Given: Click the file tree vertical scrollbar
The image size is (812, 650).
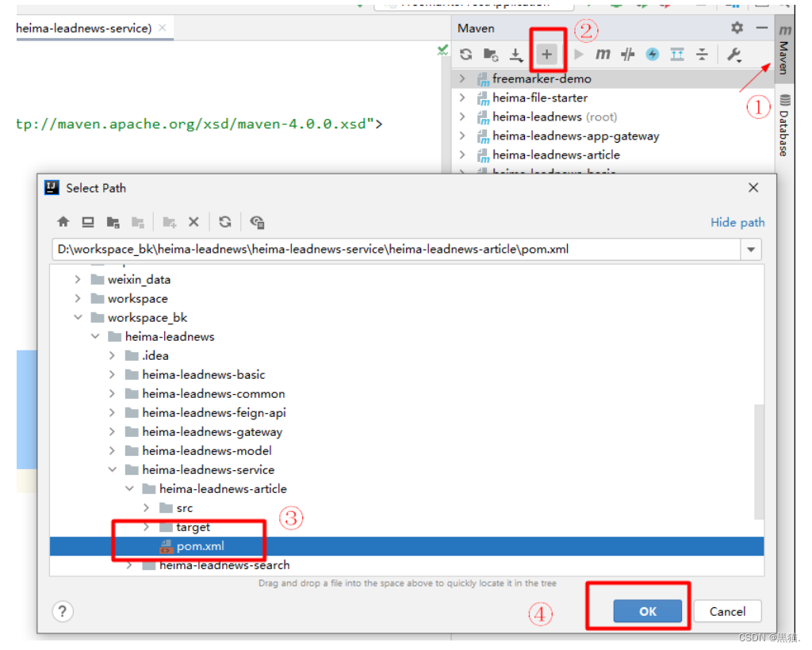Looking at the screenshot, I should click(759, 461).
